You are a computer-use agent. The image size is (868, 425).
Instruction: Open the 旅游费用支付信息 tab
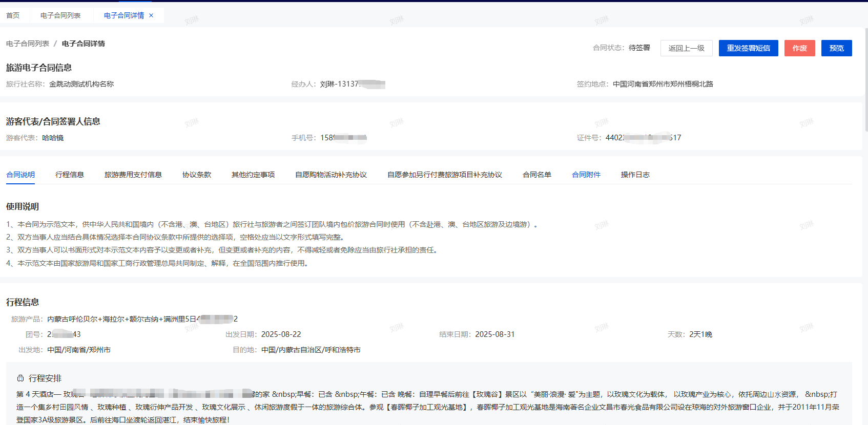[x=133, y=175]
